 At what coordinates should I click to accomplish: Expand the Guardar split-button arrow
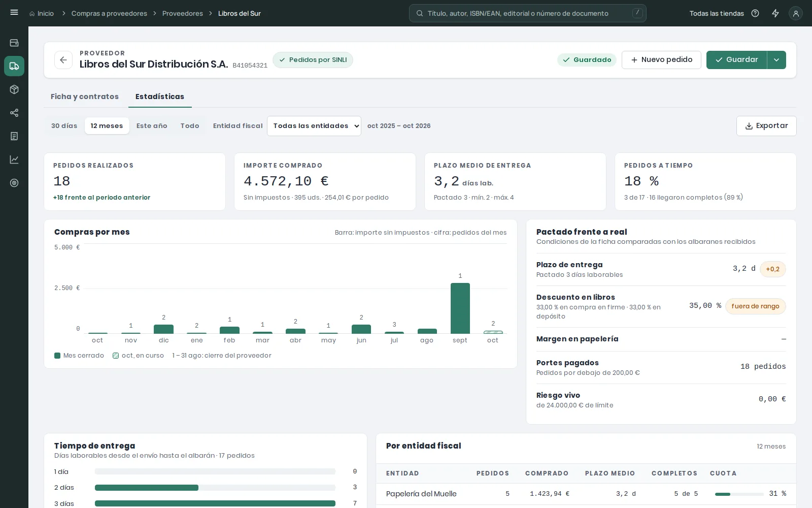[x=776, y=60]
